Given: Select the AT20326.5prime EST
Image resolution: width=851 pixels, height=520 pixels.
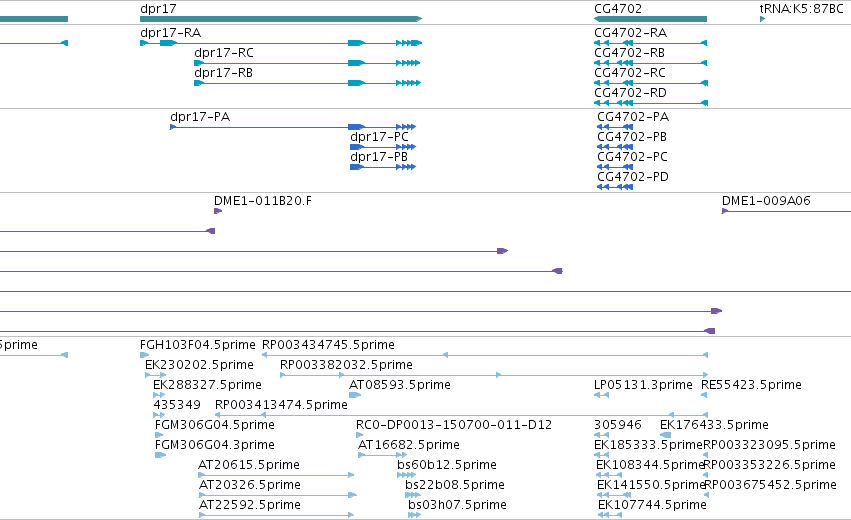Looking at the screenshot, I should [278, 496].
